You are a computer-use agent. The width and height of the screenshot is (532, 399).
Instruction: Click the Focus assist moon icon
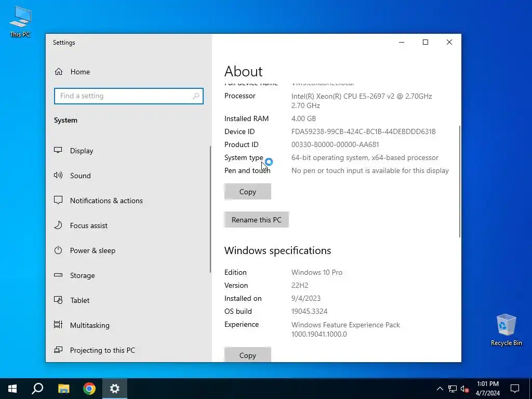[x=58, y=225]
